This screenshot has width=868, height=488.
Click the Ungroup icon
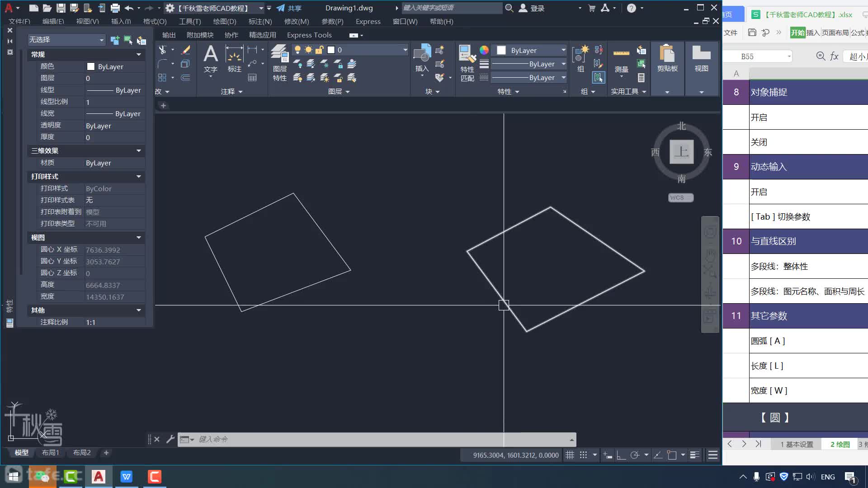click(599, 50)
